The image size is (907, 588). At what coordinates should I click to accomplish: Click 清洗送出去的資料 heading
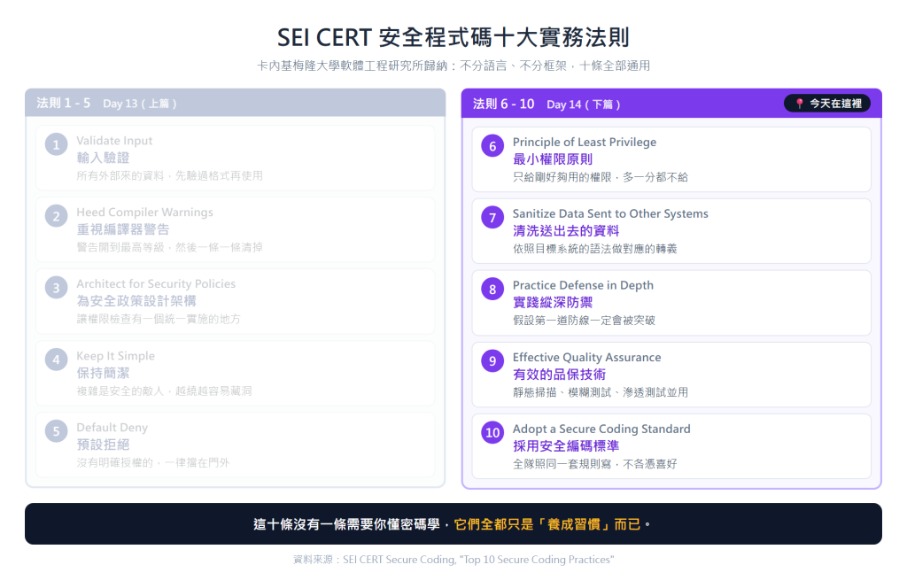point(566,231)
